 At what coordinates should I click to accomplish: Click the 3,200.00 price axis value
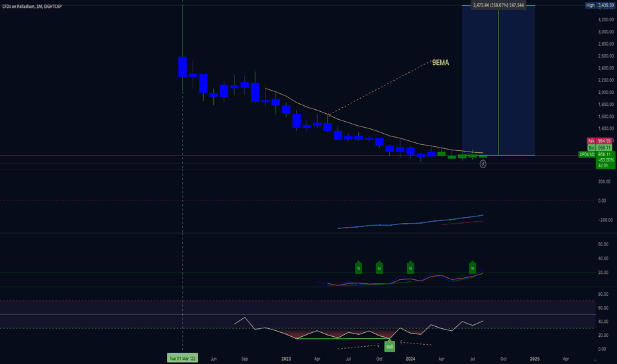[x=606, y=19]
